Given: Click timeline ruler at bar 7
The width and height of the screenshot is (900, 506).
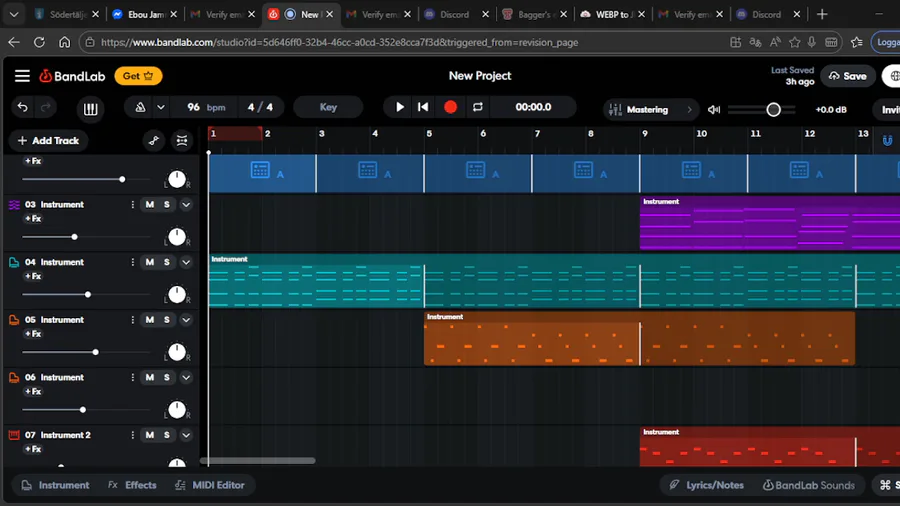Looking at the screenshot, I should pos(537,134).
